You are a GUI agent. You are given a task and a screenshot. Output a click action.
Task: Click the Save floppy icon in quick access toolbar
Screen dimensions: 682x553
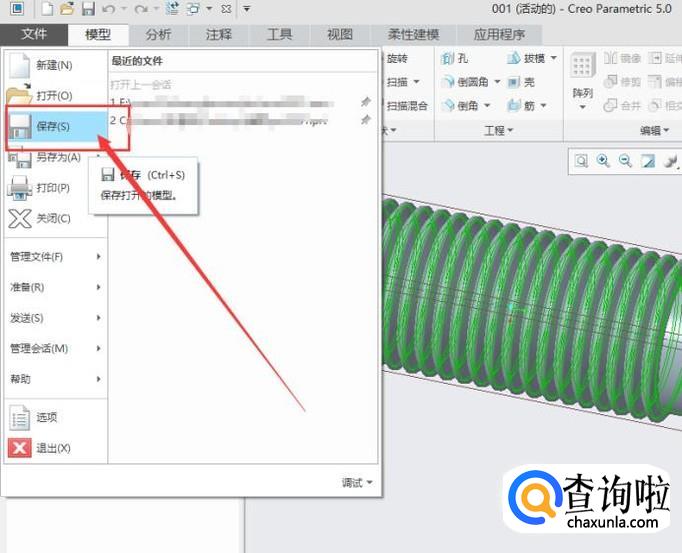pos(88,8)
